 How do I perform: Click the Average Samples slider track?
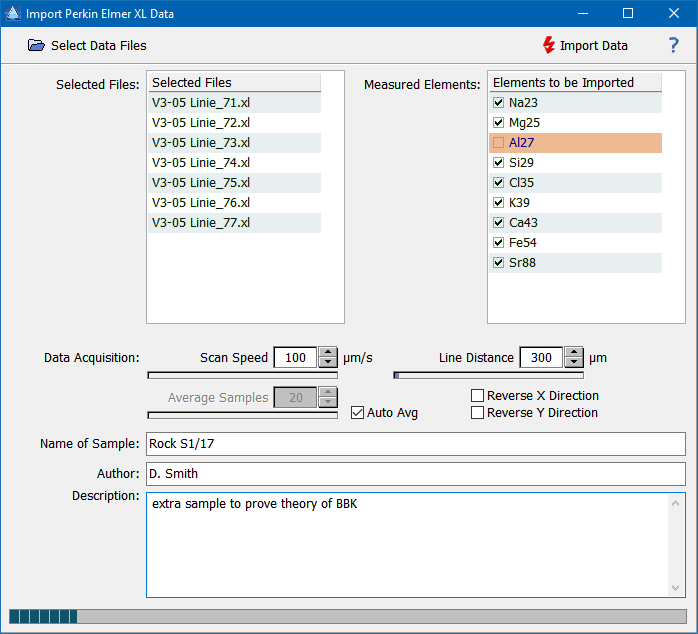click(x=243, y=415)
